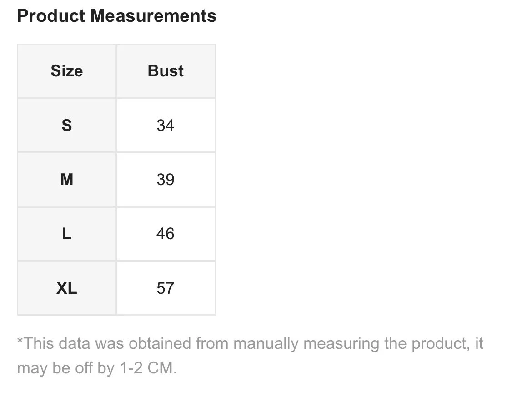Click the word "Measurements" in the heading
Viewport: 532px width, 407px height.
[x=153, y=16]
